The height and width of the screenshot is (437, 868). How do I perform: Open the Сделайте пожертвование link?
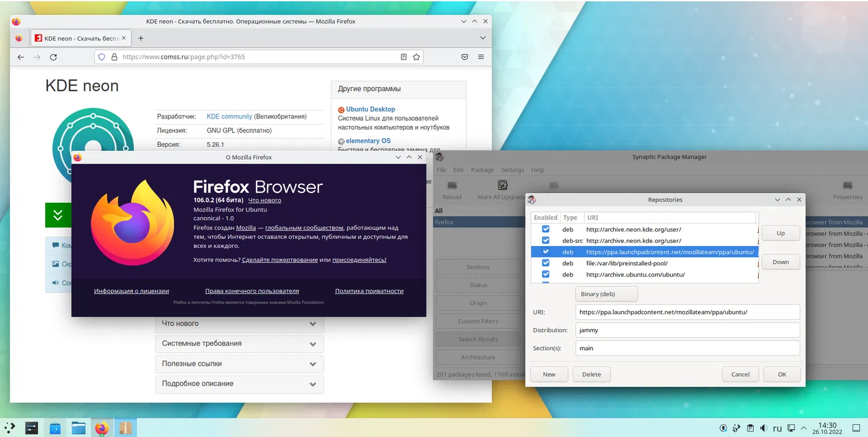[x=280, y=260]
